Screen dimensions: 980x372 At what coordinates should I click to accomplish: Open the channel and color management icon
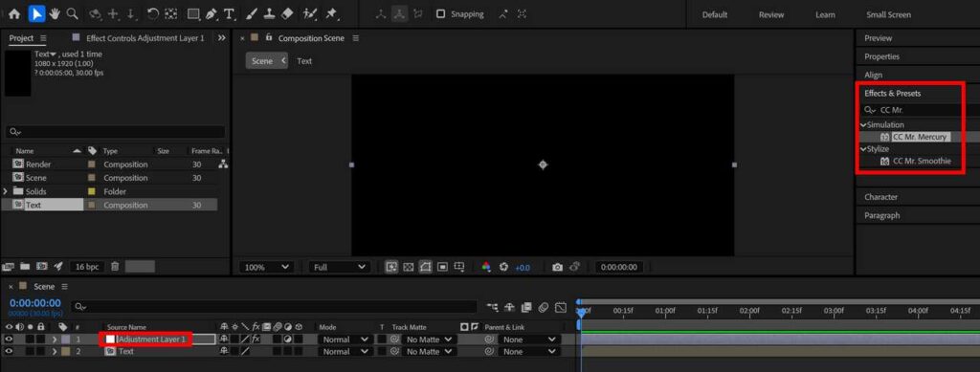485,267
